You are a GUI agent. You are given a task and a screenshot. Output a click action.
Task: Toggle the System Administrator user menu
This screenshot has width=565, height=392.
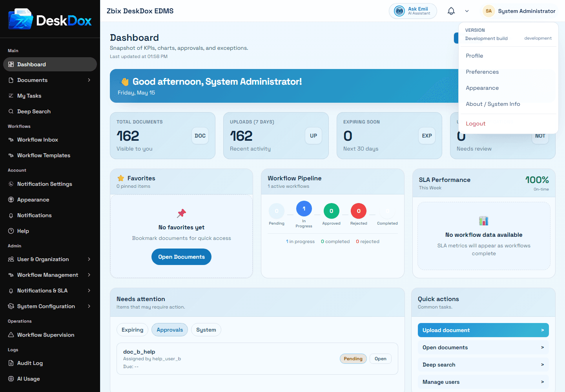click(x=519, y=11)
